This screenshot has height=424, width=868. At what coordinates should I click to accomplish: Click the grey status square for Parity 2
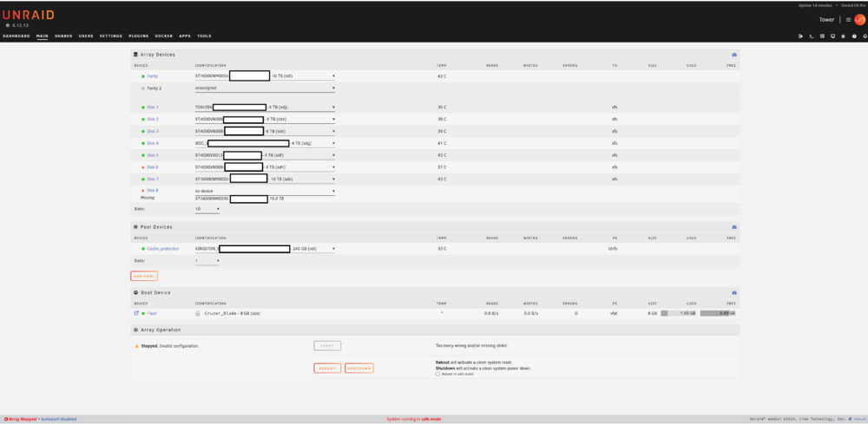point(143,88)
